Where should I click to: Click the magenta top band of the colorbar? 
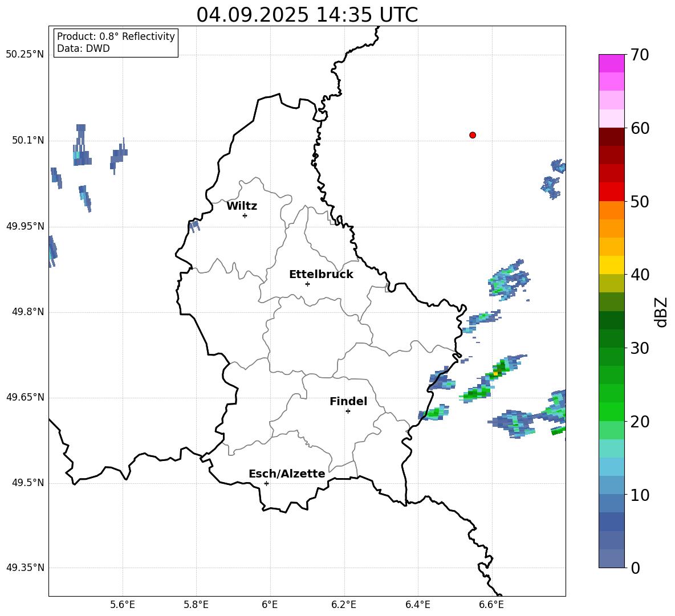pos(611,63)
